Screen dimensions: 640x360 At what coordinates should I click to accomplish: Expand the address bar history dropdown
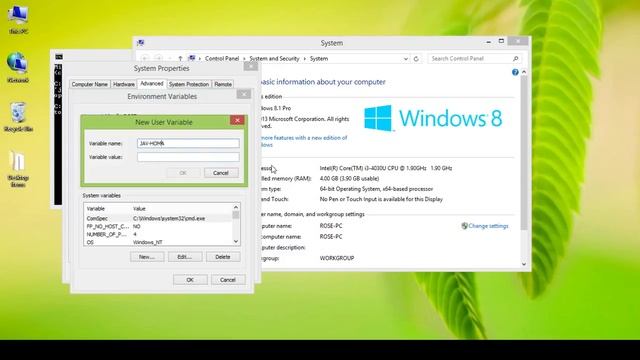(x=405, y=59)
